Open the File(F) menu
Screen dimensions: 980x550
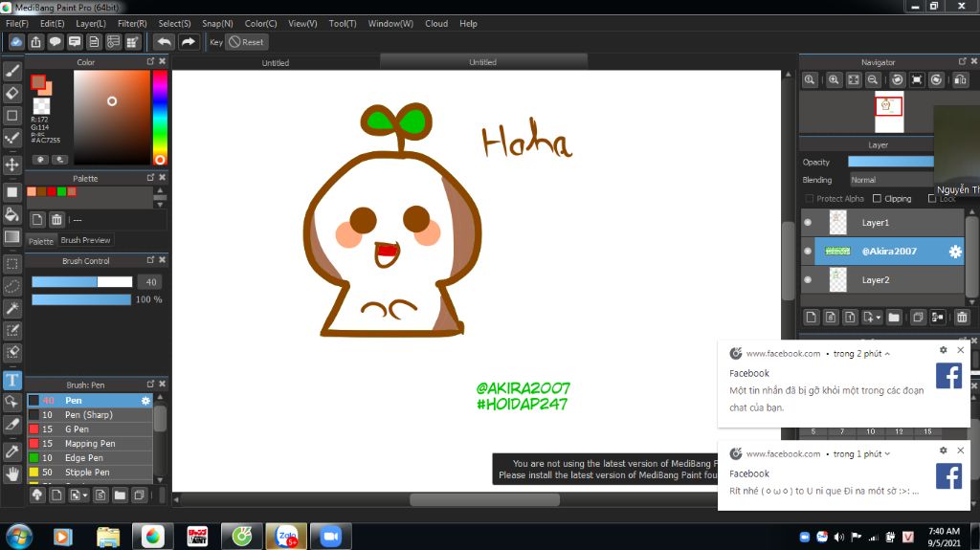[x=17, y=24]
